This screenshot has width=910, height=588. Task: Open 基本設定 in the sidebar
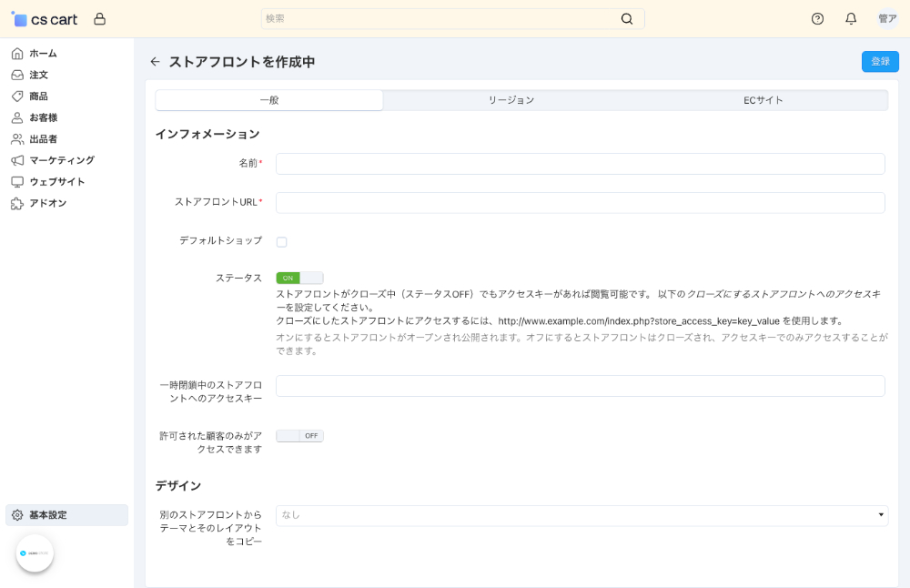click(x=66, y=515)
